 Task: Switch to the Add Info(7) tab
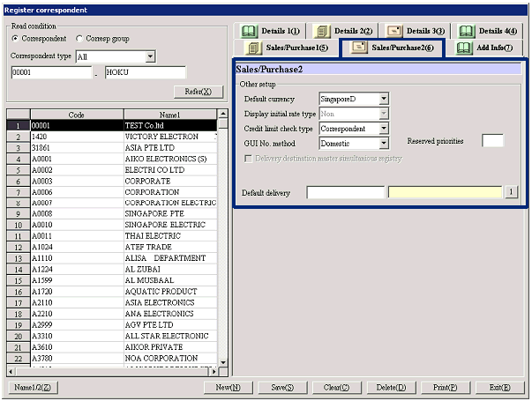click(x=484, y=48)
